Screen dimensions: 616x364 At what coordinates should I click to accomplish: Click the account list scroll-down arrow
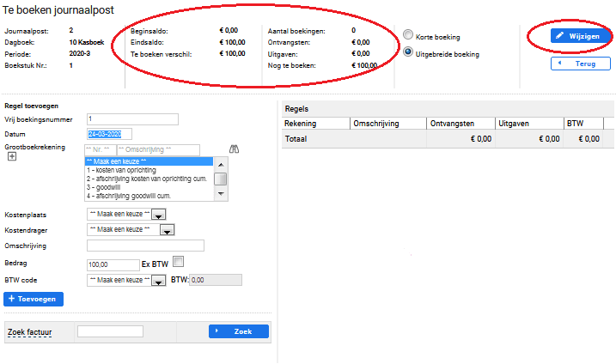coord(221,193)
